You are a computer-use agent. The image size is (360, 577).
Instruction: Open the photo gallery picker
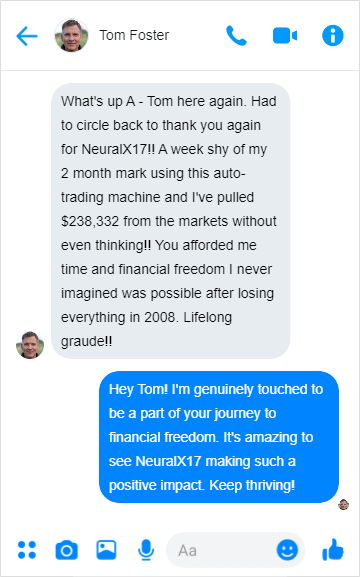click(x=106, y=550)
